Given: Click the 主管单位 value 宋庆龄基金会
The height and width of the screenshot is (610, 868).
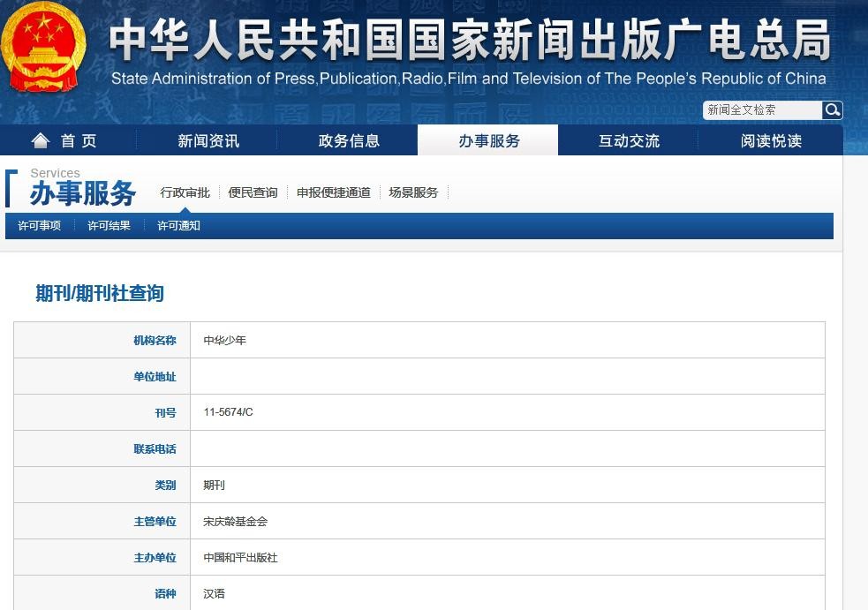Looking at the screenshot, I should [x=235, y=522].
